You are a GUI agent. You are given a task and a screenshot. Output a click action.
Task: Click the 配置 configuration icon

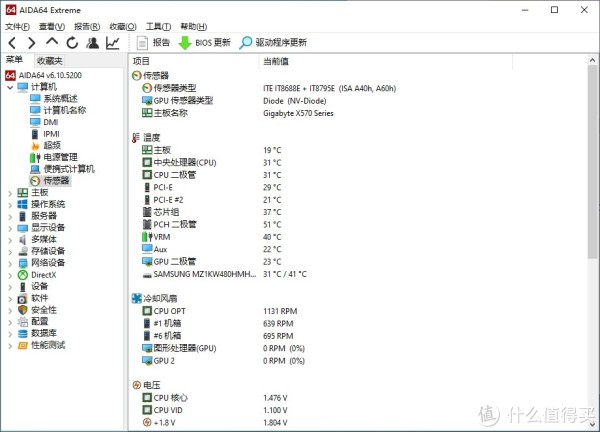[23, 322]
